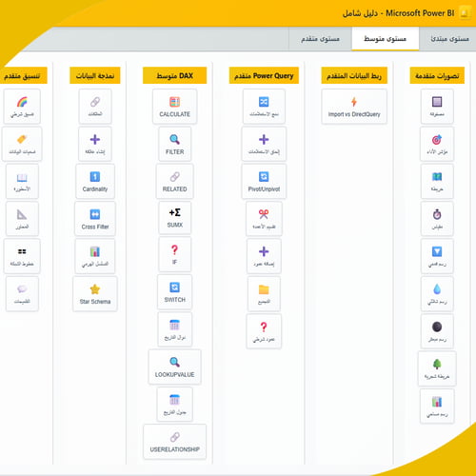Open the LOOKUPVALUE card
476x476 pixels.
174,367
